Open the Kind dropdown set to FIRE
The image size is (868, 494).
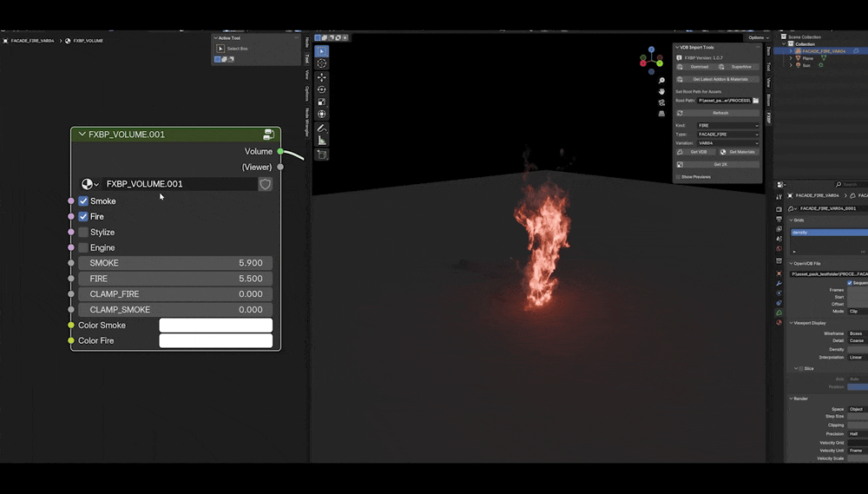pyautogui.click(x=728, y=126)
